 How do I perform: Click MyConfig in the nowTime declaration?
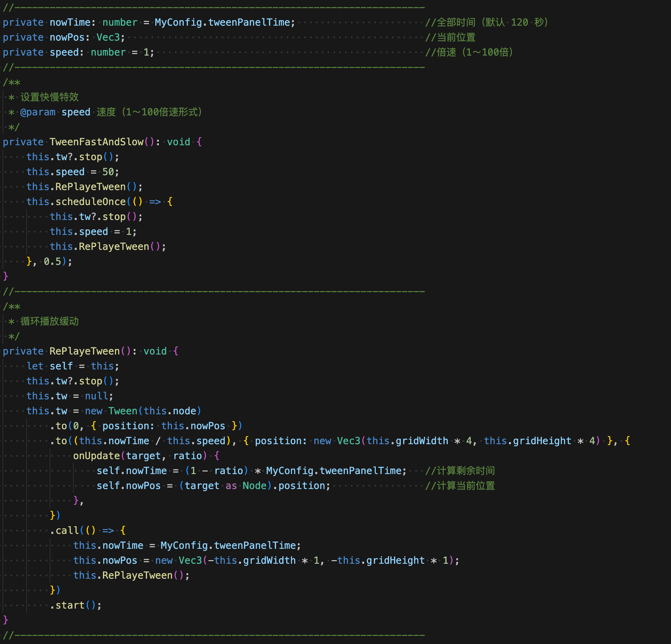178,22
